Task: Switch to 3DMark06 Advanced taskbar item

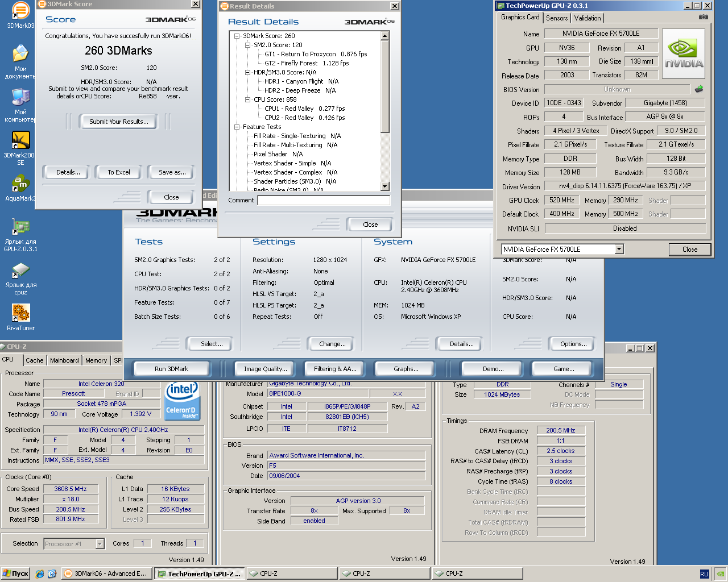Action: tap(106, 573)
